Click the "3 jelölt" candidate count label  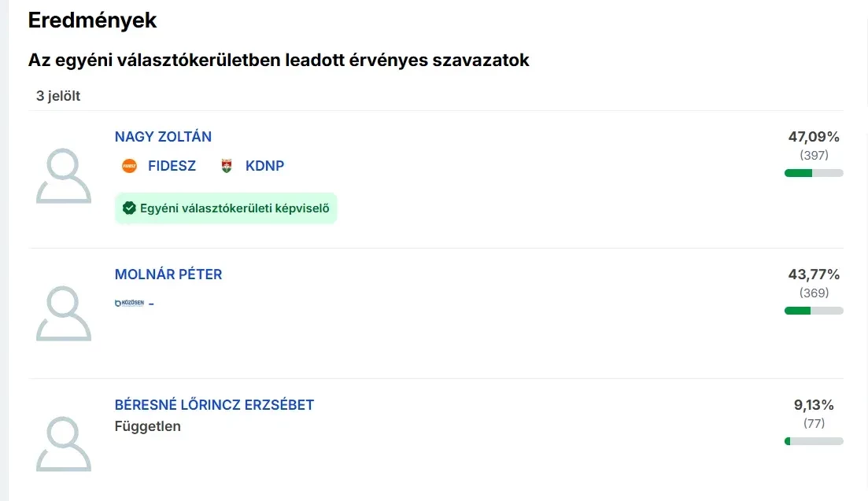(58, 96)
